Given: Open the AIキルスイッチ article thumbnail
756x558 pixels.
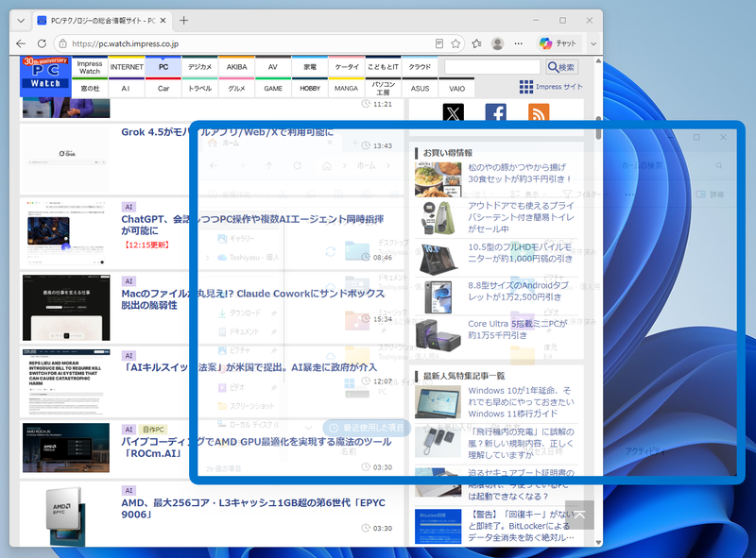Looking at the screenshot, I should point(66,382).
